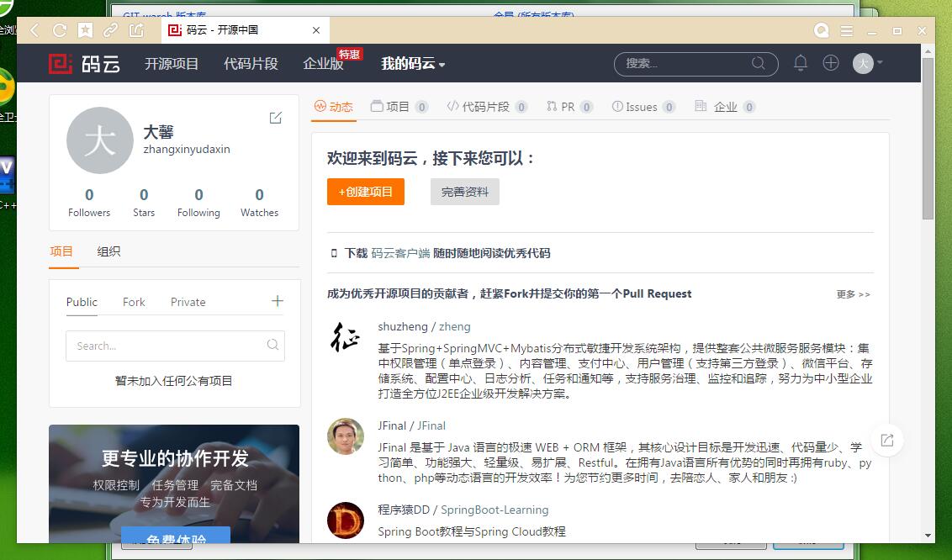
Task: Open 开源项目 in navigation bar
Action: click(x=172, y=63)
